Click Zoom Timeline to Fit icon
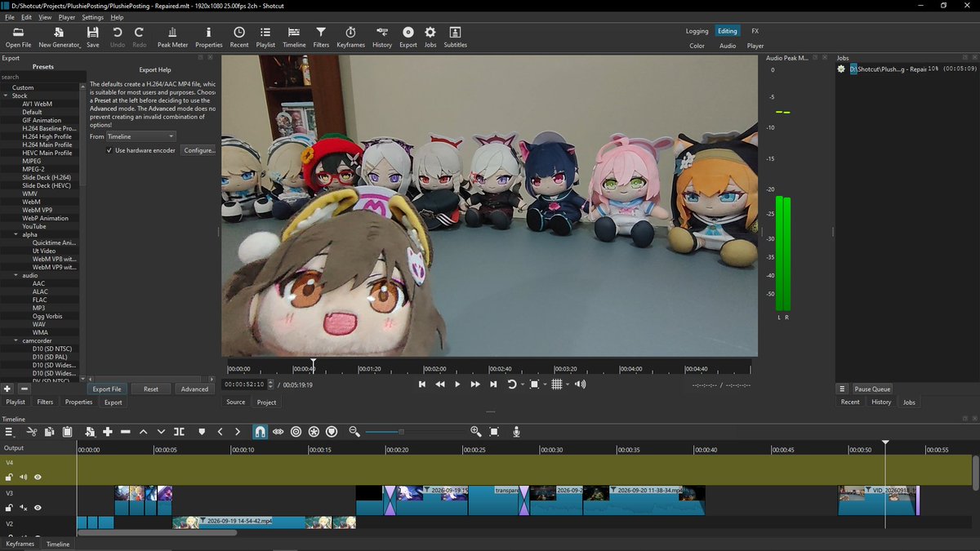The width and height of the screenshot is (980, 551). click(x=494, y=432)
